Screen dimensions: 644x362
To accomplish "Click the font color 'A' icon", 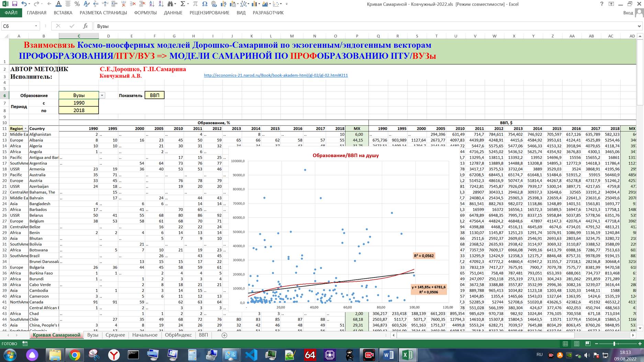I will tap(58, 4).
